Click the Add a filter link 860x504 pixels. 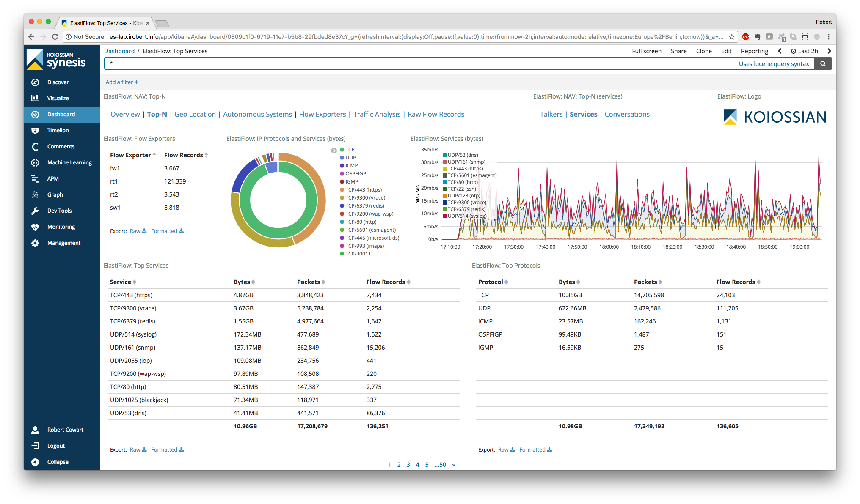coord(122,82)
